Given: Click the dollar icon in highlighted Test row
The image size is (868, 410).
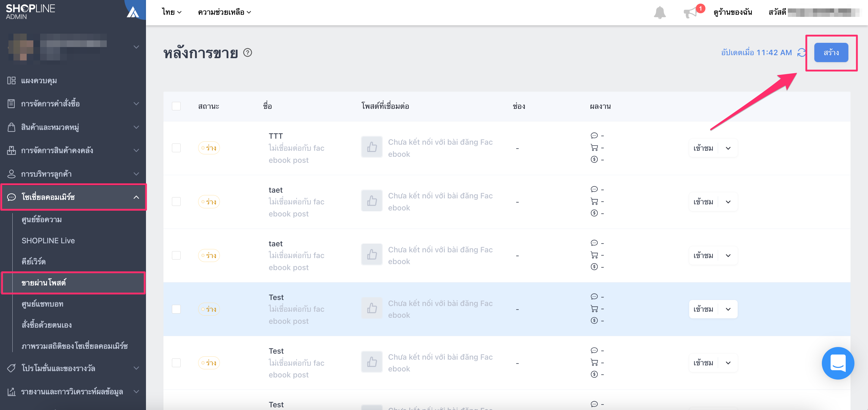Looking at the screenshot, I should 594,320.
